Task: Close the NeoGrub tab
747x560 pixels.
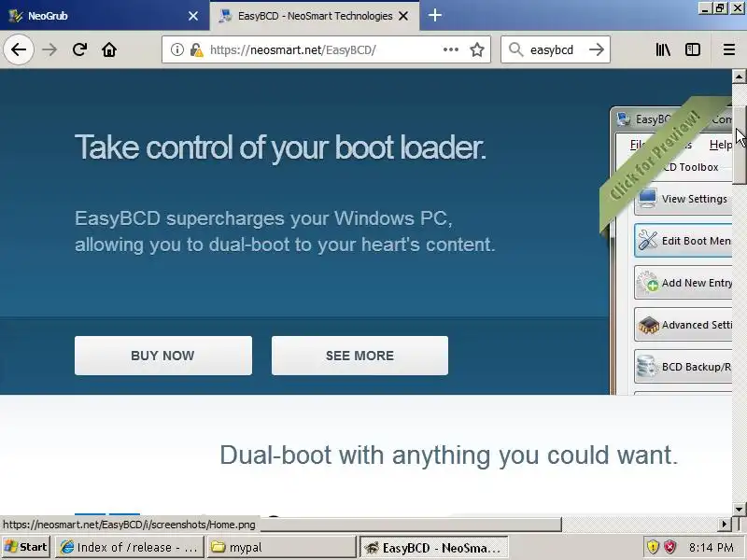Action: (193, 16)
